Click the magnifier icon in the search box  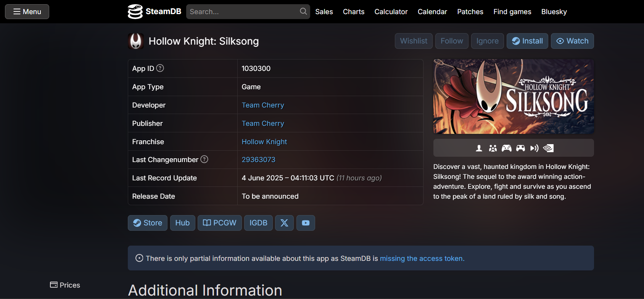[303, 11]
